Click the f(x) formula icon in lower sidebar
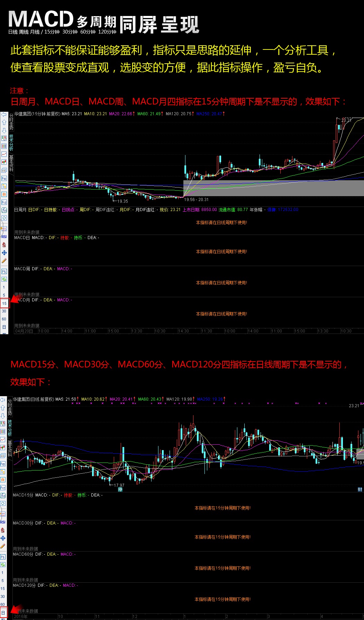 (x=3, y=495)
